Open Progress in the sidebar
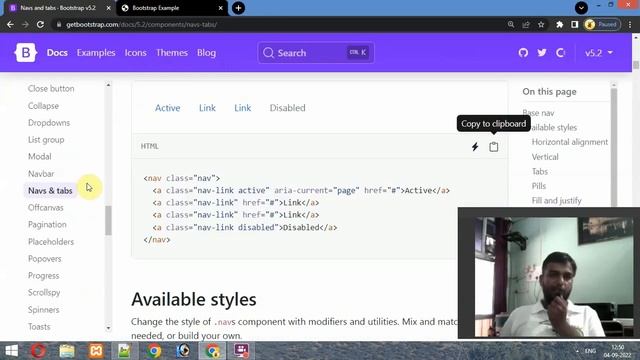Viewport: 640px width, 360px height. coord(44,276)
